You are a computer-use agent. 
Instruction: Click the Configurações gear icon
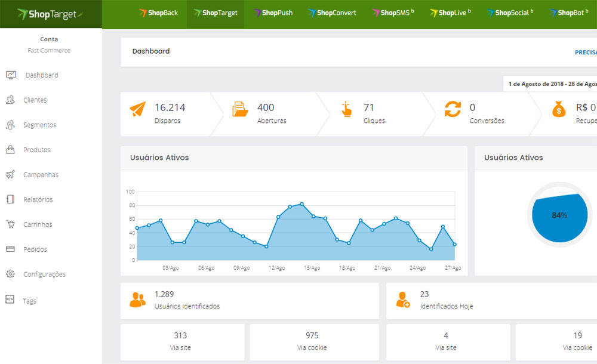tap(10, 274)
